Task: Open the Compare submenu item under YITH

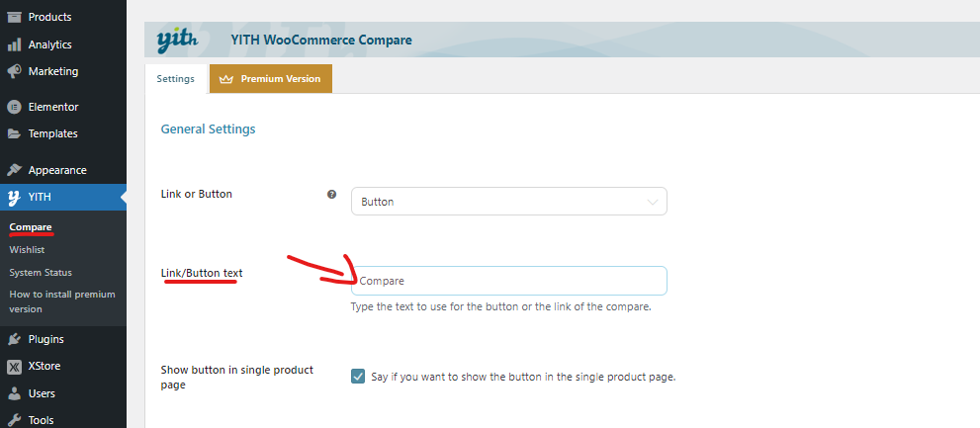Action: [x=31, y=226]
